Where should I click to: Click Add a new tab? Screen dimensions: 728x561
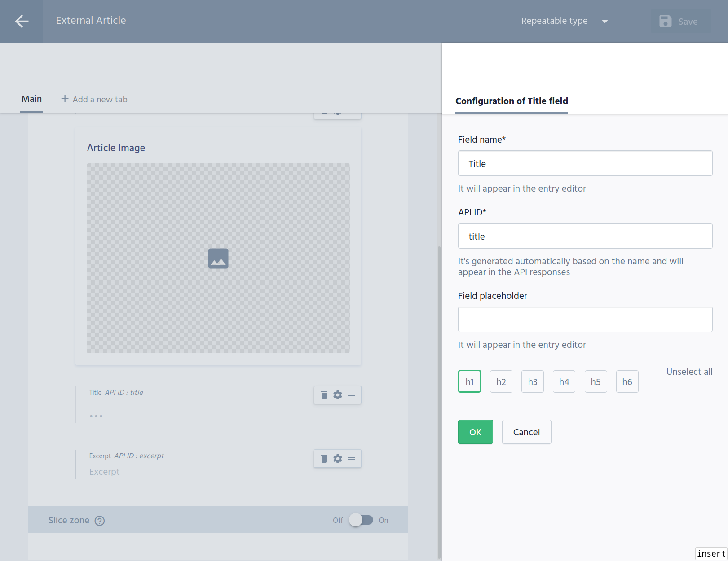(x=94, y=99)
